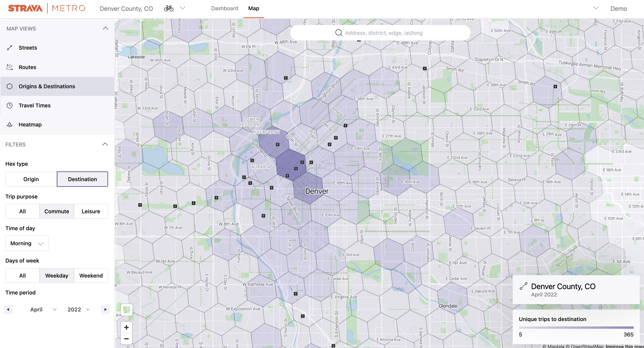Set trip purpose to All

click(23, 211)
